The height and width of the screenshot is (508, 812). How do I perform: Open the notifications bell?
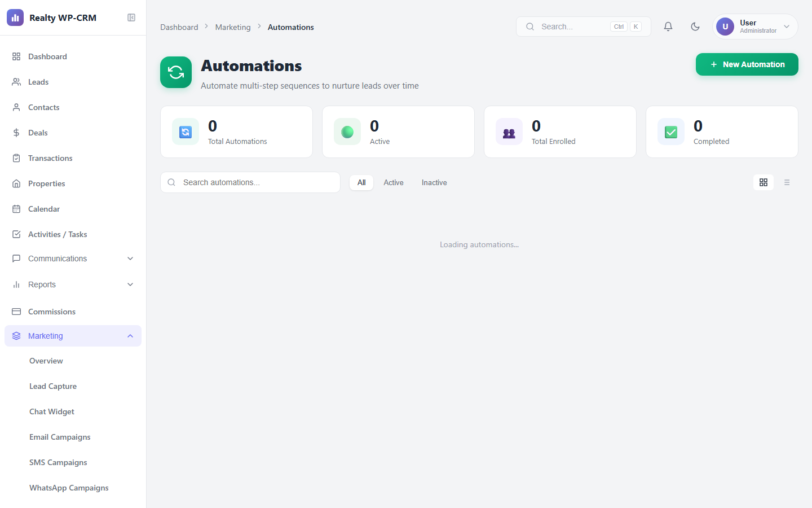coord(668,27)
